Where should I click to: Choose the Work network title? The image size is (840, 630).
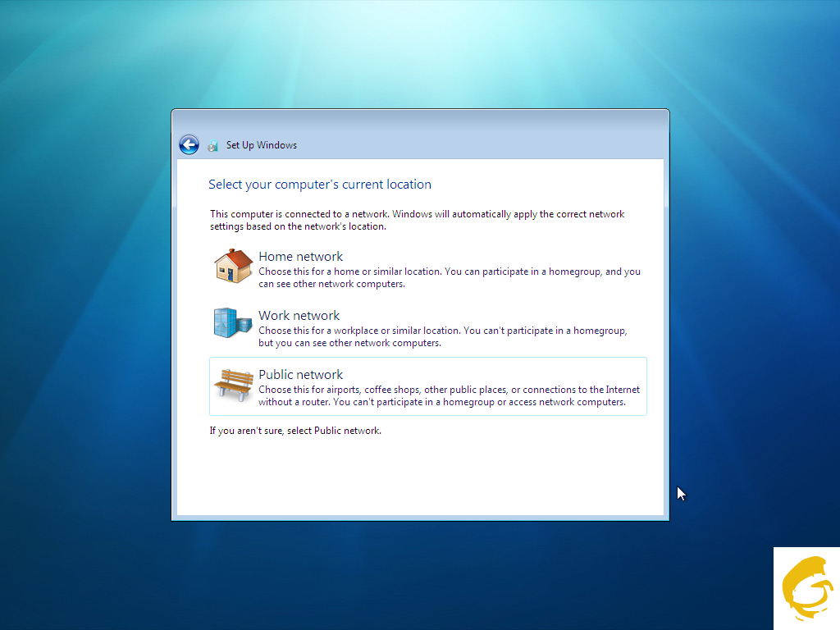(299, 316)
